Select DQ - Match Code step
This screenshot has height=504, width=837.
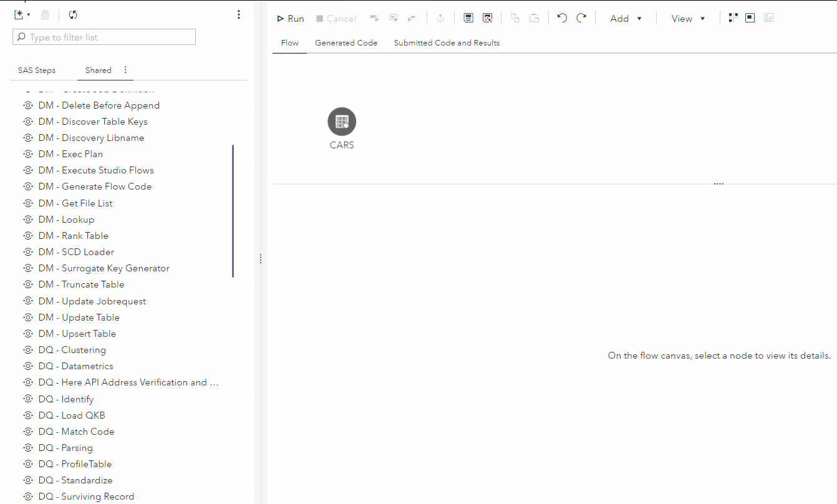pyautogui.click(x=76, y=432)
